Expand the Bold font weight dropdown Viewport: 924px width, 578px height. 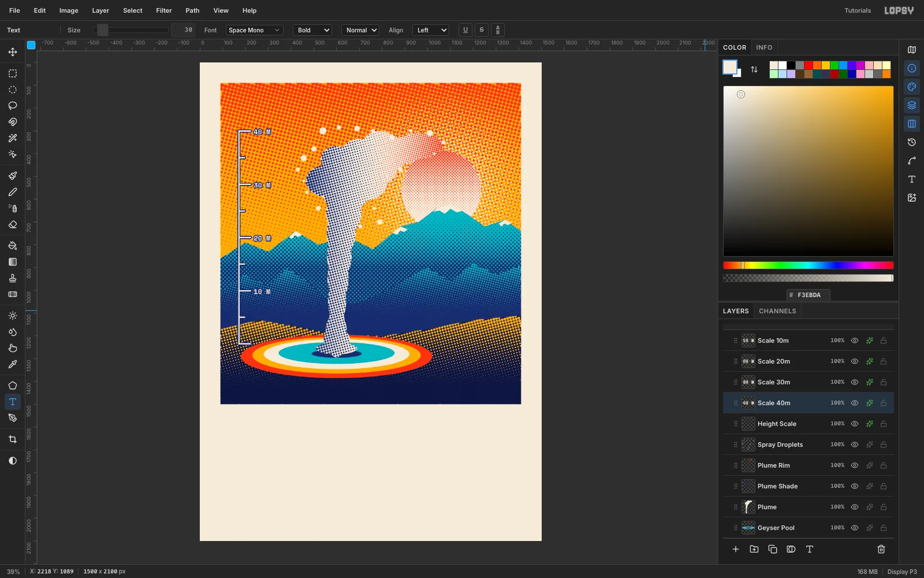(312, 30)
